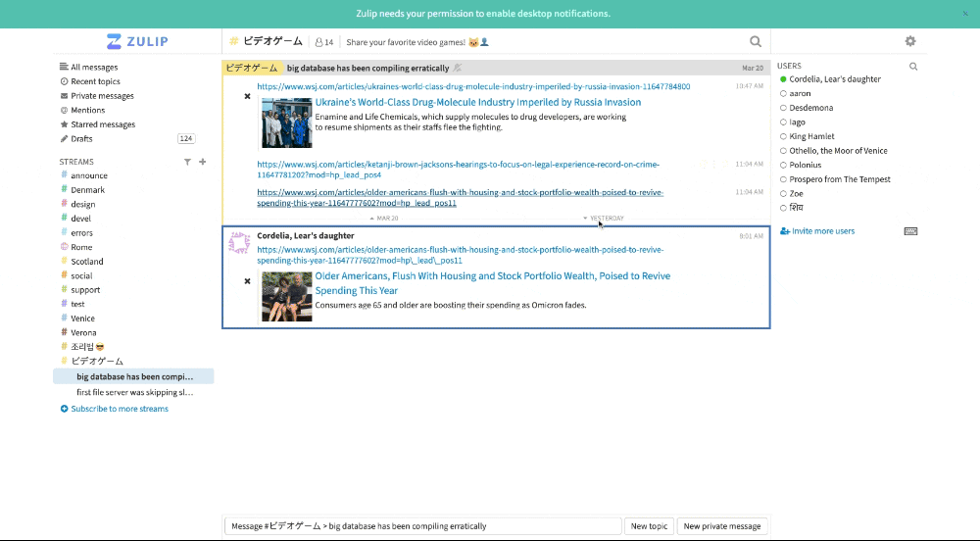
Task: Add a stream with the plus icon
Action: [203, 162]
